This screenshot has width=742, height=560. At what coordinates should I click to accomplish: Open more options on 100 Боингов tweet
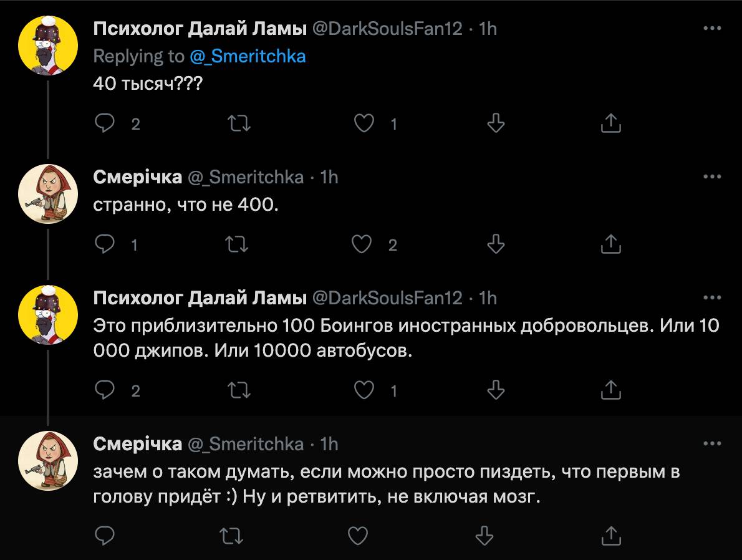[712, 298]
